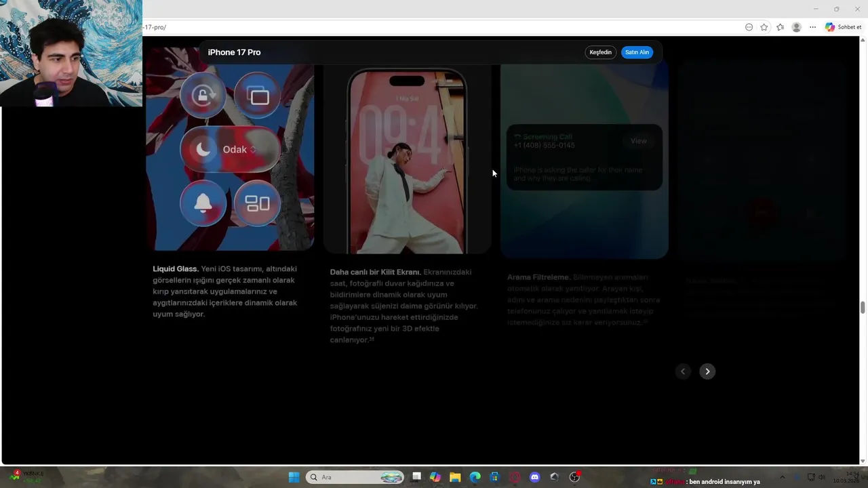Open Copilot Sohbet et button
Screen dimensions: 868x488
click(x=843, y=27)
